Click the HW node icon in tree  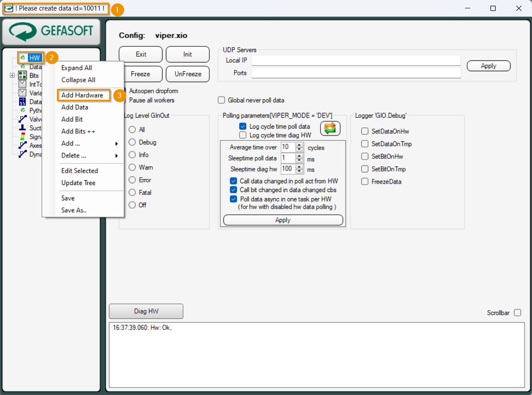click(23, 58)
